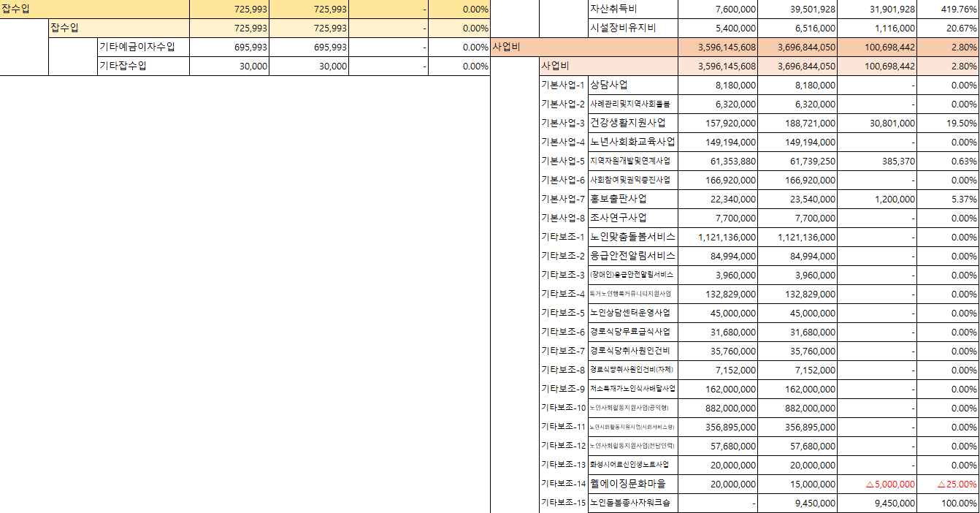
Task: Select the 웰에이징문화마을 cell
Action: tap(632, 484)
